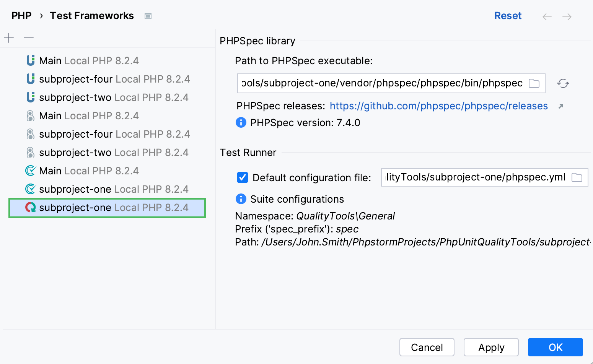This screenshot has height=364, width=593.
Task: Click the back navigation arrow in settings header
Action: 547,16
